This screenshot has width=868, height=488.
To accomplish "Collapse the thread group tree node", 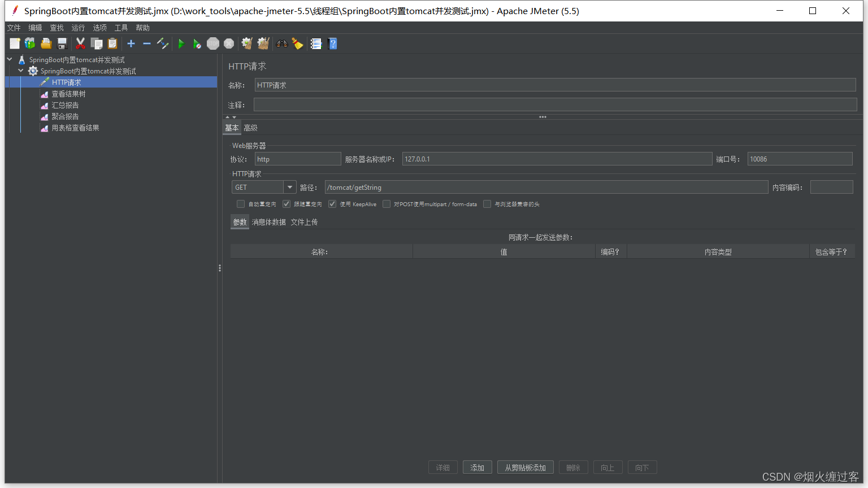I will tap(21, 71).
